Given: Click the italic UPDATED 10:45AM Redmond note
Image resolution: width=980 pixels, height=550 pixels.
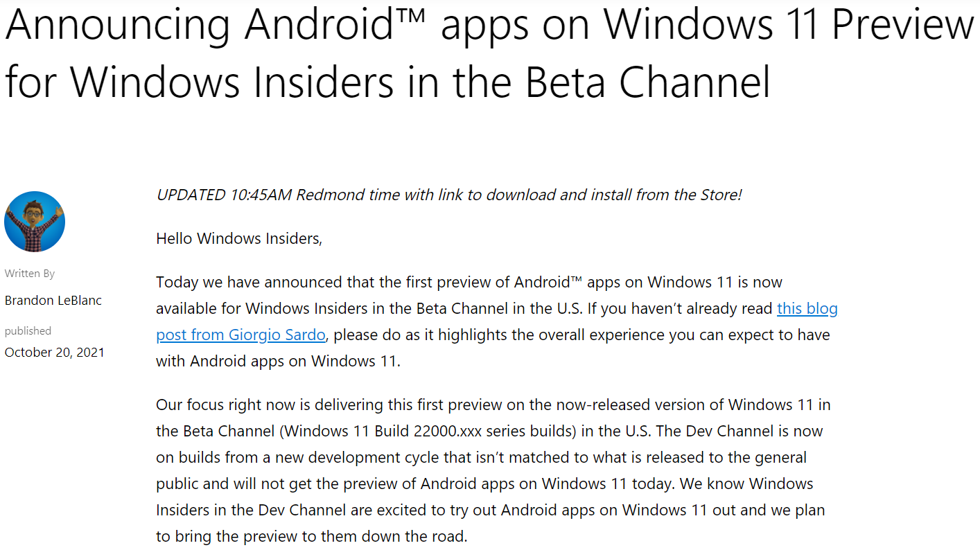Looking at the screenshot, I should [449, 195].
